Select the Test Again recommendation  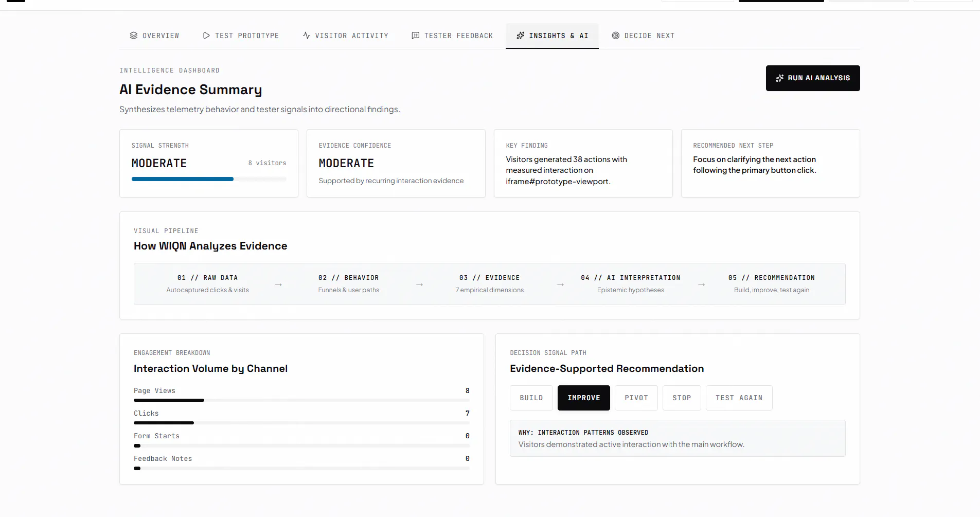[x=739, y=398]
